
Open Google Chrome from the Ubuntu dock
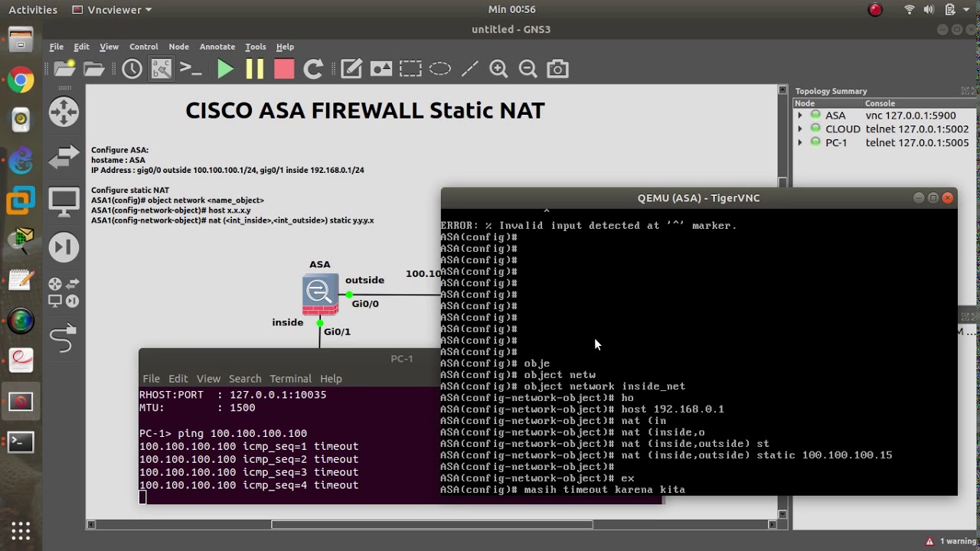[x=21, y=80]
